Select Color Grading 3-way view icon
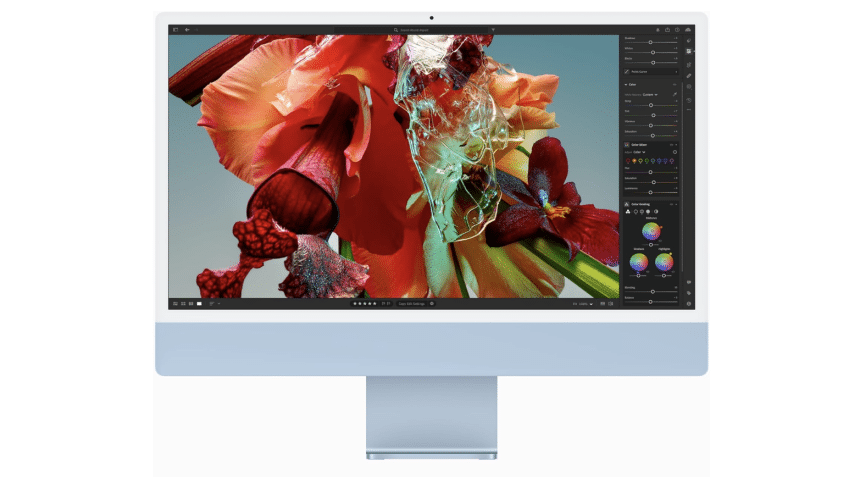Image resolution: width=860 pixels, height=477 pixels. click(628, 212)
